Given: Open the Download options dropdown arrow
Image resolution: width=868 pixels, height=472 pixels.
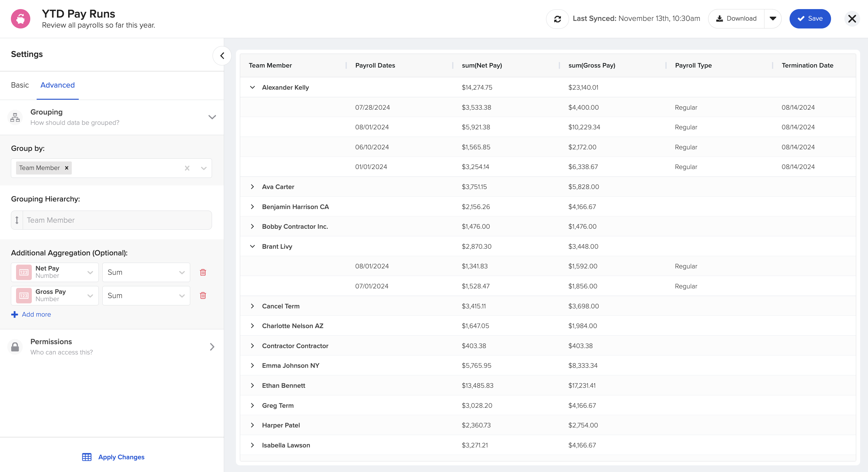Looking at the screenshot, I should 773,18.
